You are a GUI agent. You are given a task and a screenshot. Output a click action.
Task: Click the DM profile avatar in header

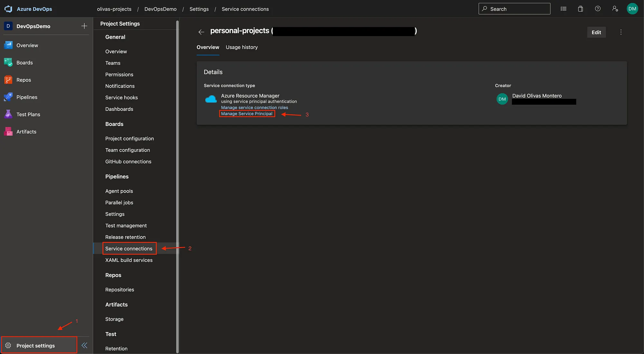pyautogui.click(x=632, y=9)
